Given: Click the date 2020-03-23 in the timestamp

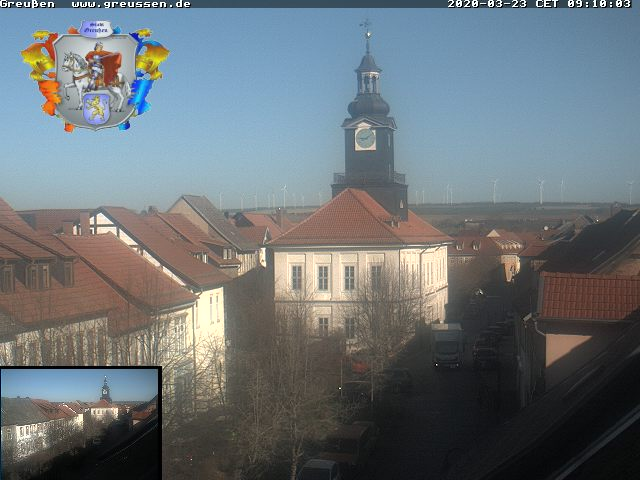Looking at the screenshot, I should tap(488, 4).
